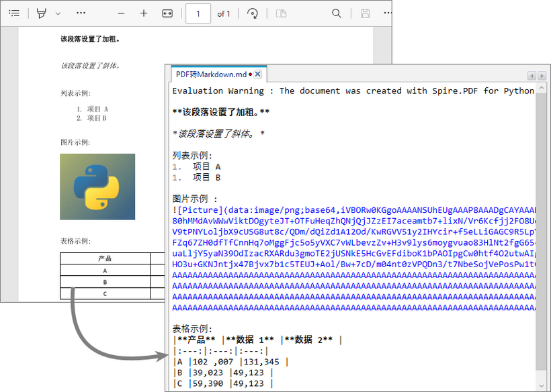Click the 项目 B line in editor
Screen dimensions: 551x392
coord(196,178)
